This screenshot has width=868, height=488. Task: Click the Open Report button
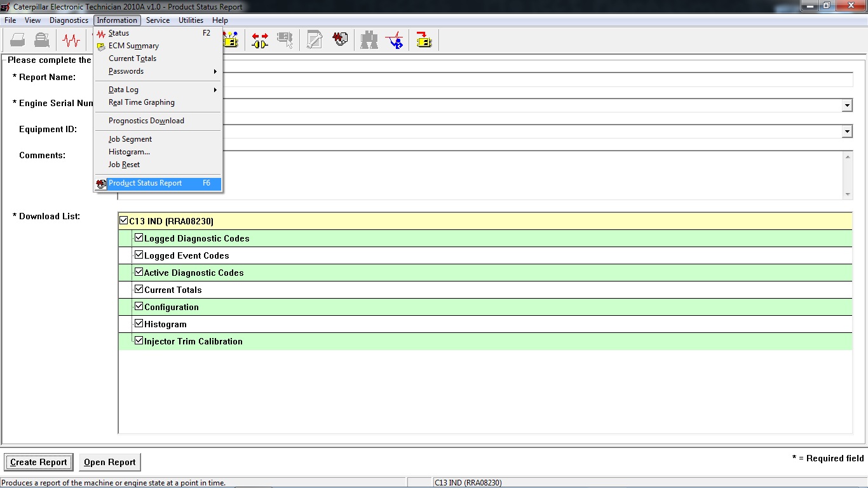coord(109,462)
